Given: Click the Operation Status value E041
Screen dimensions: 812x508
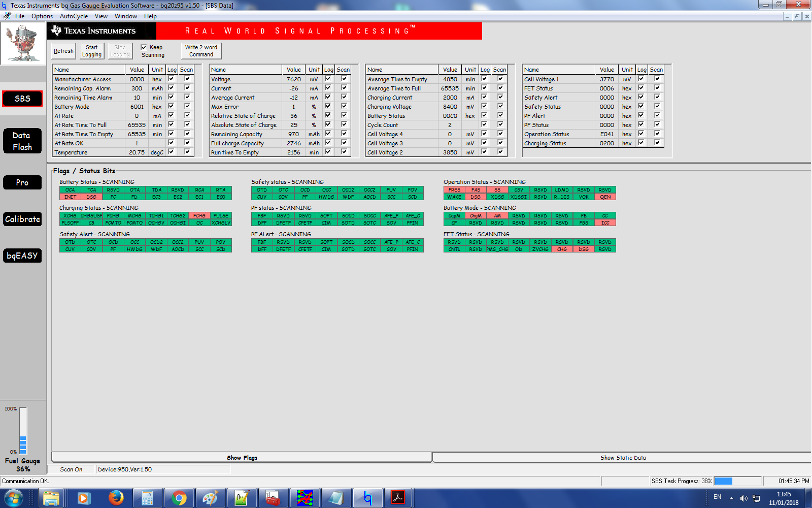Looking at the screenshot, I should [606, 134].
